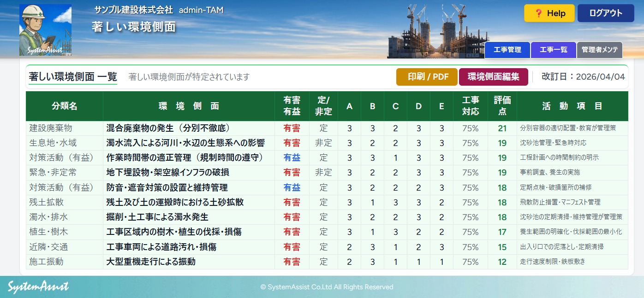The width and height of the screenshot is (644, 298).
Task: Select the 大型重機走行による振動 row
Action: click(x=151, y=262)
